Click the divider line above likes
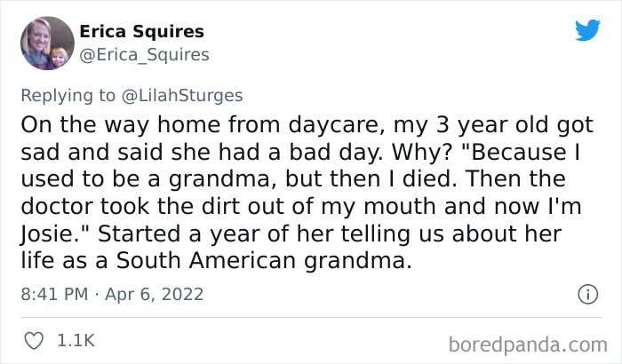622x364 pixels. click(311, 317)
